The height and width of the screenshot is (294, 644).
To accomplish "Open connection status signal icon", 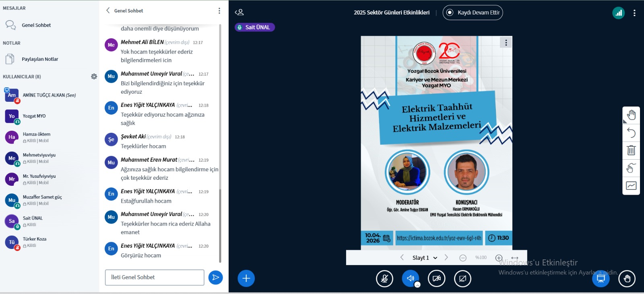I will pyautogui.click(x=618, y=13).
